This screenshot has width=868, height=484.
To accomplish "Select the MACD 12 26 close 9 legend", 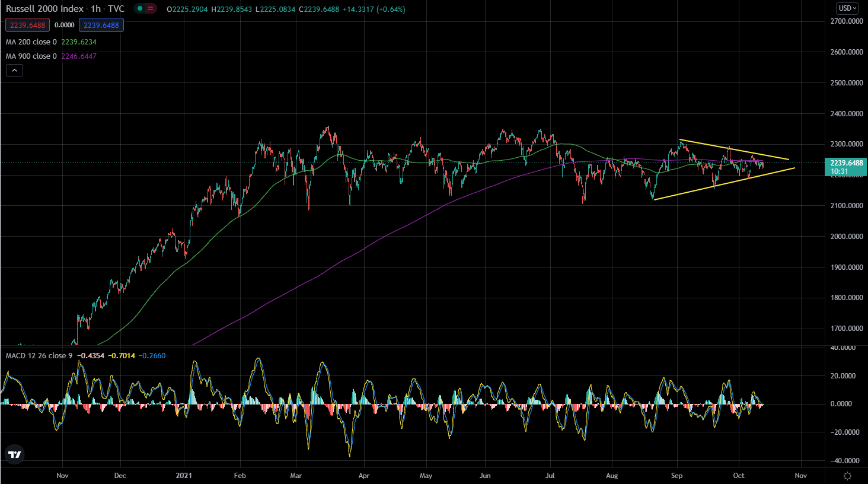I will [39, 356].
